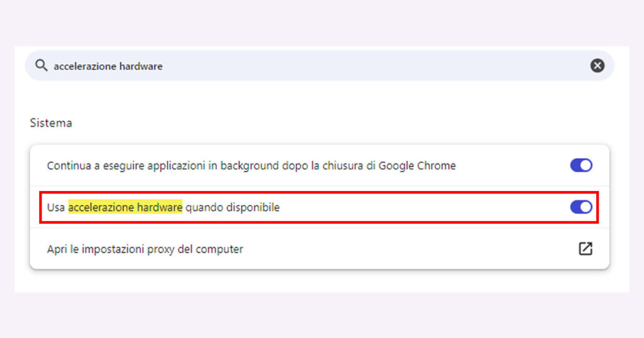The image size is (644, 338).
Task: Click 'Usa accelerazione hardware quando disponibile' text
Action: click(x=163, y=207)
